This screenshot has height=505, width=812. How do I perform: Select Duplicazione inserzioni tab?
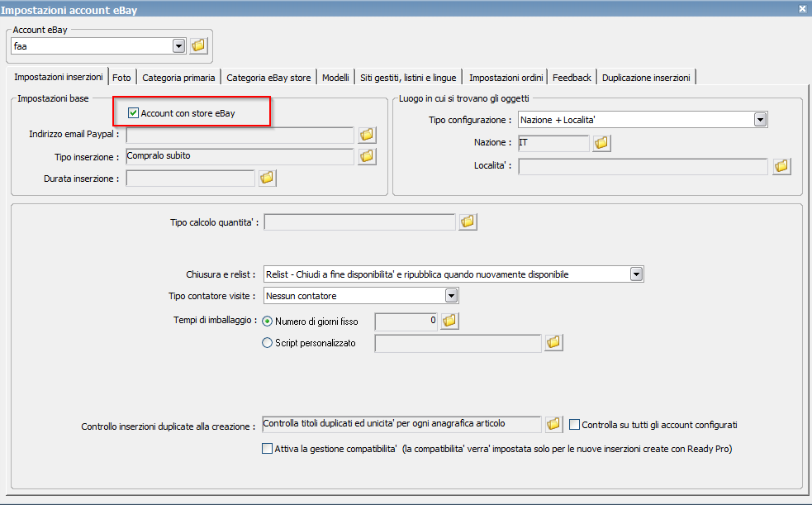coord(646,78)
